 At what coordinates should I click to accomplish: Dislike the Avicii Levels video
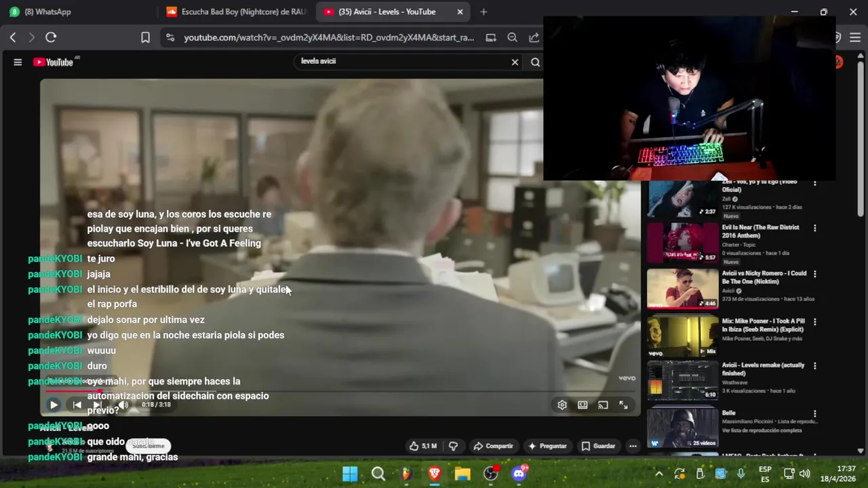pos(453,446)
